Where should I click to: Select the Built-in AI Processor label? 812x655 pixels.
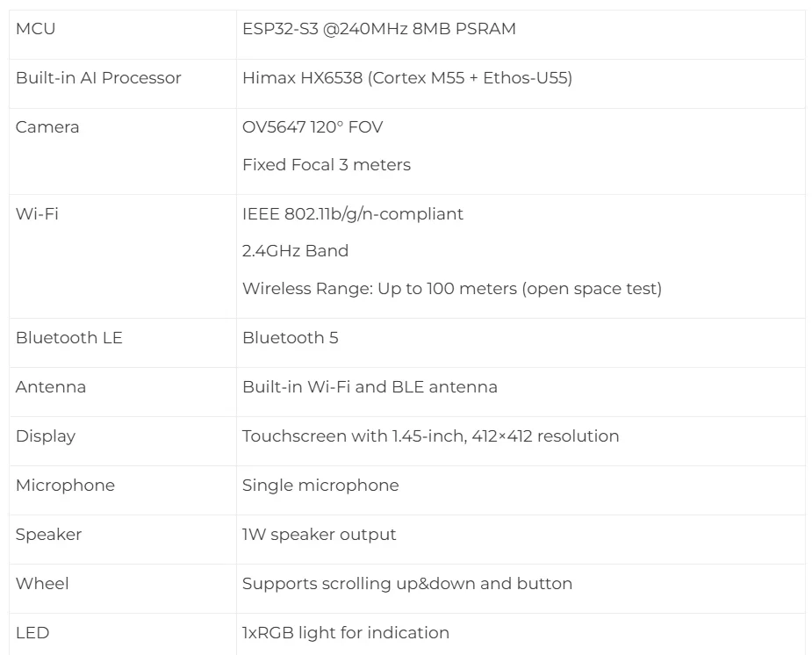[98, 78]
